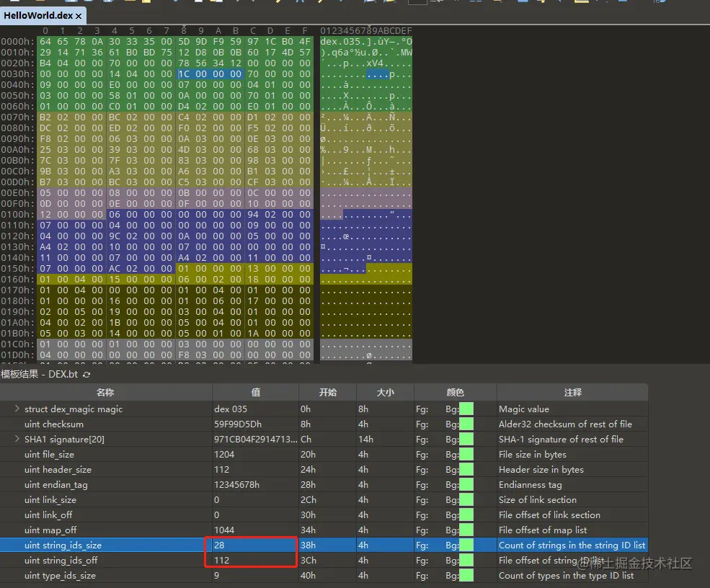This screenshot has width=710, height=588.
Task: Click the address label 0000h: in hex view
Action: [x=17, y=42]
